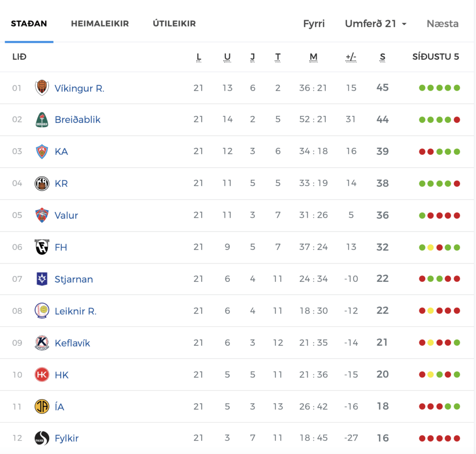Click the Fylkir club logo
This screenshot has width=476, height=454.
42,438
